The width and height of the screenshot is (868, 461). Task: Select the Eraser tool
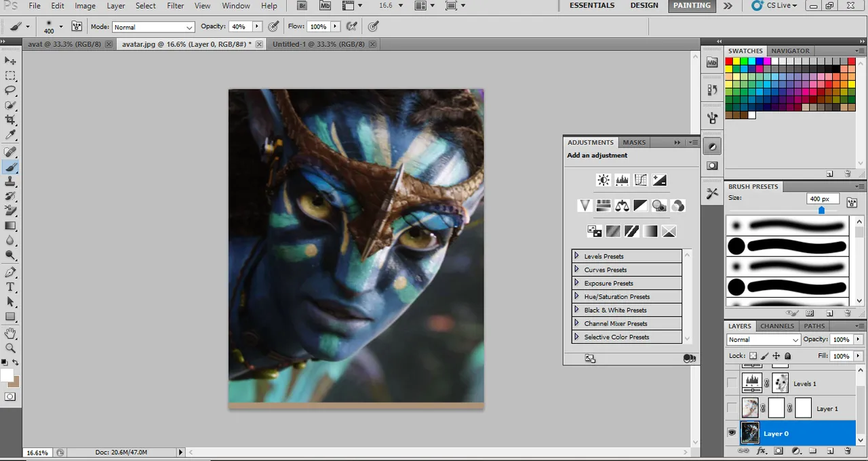pyautogui.click(x=11, y=211)
